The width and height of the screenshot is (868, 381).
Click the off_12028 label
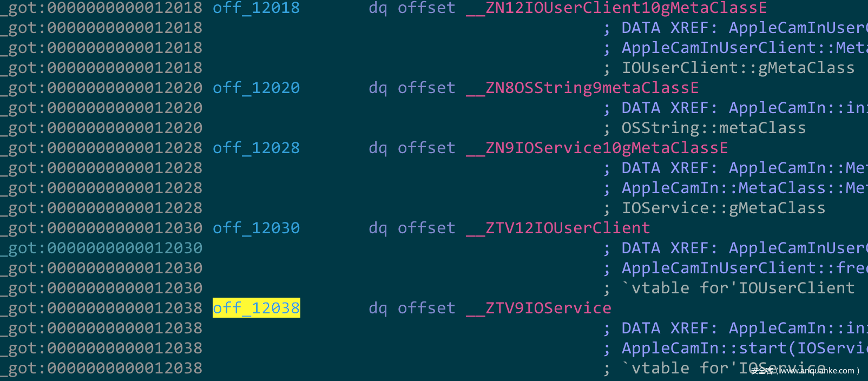(x=257, y=148)
